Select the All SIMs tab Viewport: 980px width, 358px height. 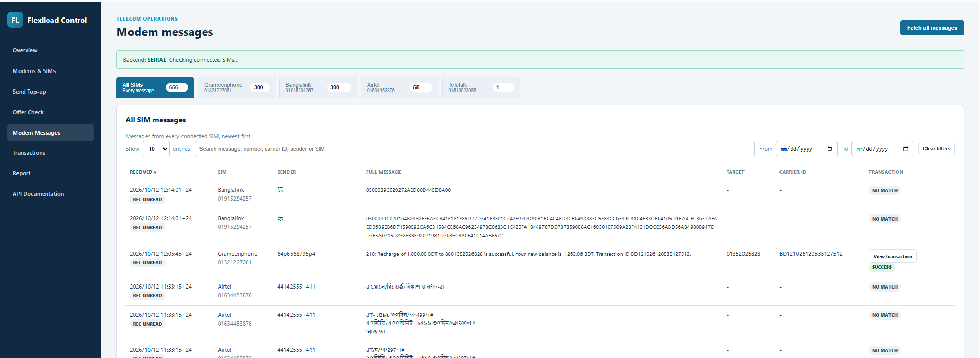click(155, 87)
